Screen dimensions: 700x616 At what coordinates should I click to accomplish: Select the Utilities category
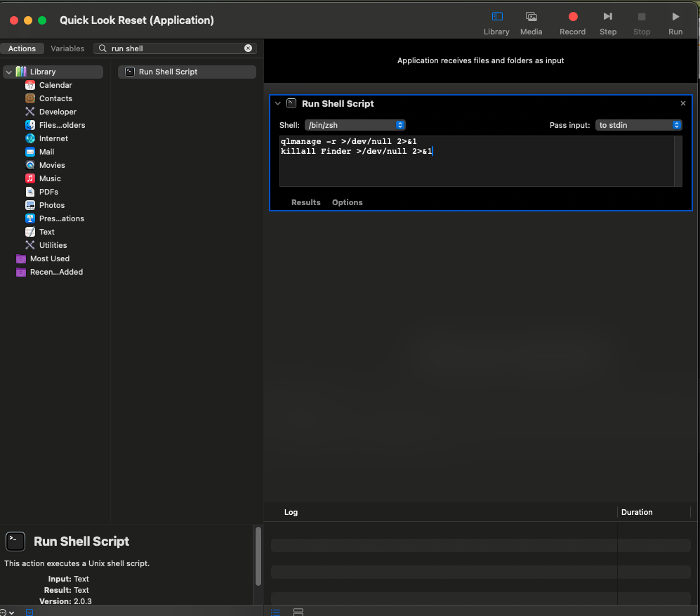(53, 245)
